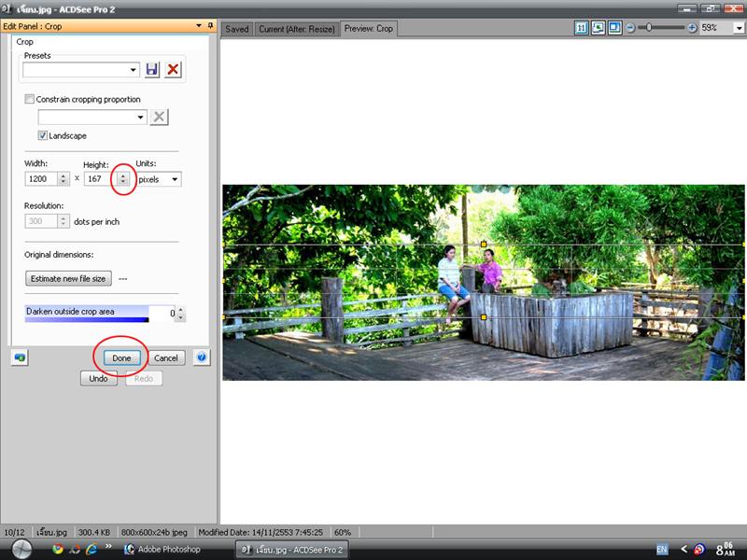Click the actual size view icon

[x=582, y=28]
